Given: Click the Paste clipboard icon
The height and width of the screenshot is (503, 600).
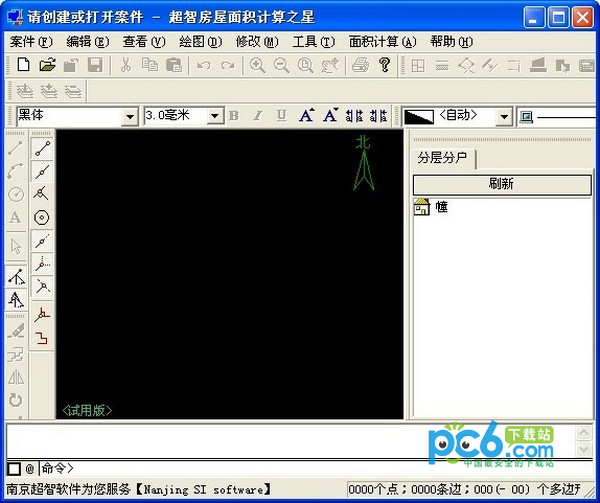Looking at the screenshot, I should point(173,65).
